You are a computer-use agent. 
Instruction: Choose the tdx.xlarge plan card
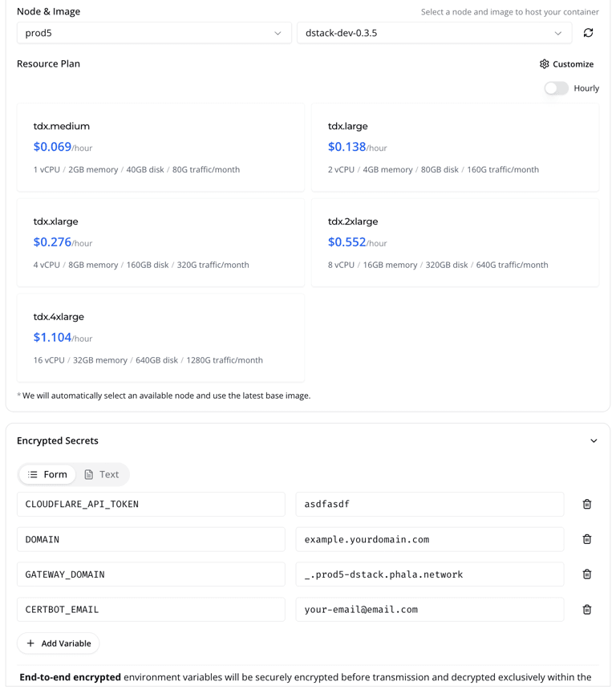(x=160, y=242)
